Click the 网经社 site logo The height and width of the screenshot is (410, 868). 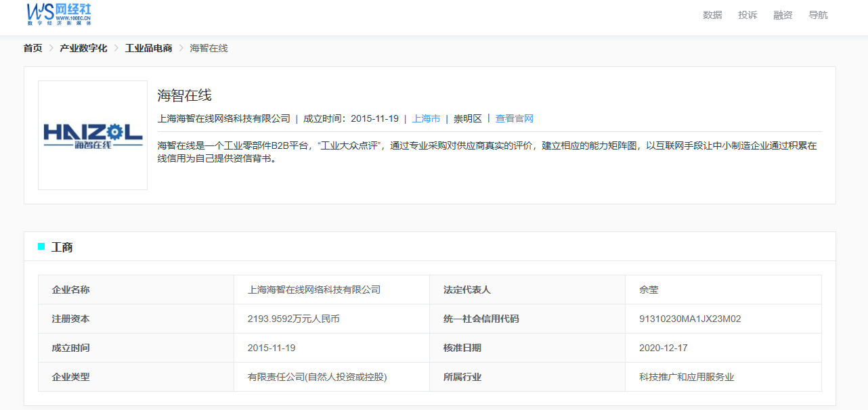59,14
